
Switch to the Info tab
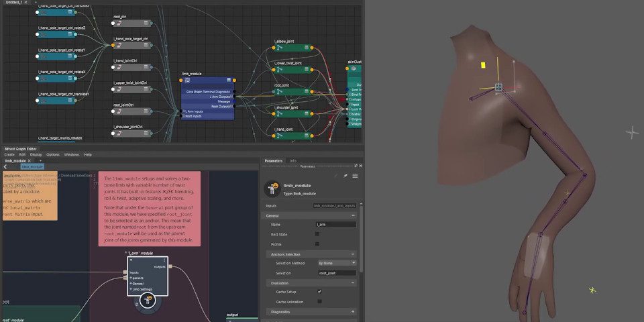(x=293, y=161)
